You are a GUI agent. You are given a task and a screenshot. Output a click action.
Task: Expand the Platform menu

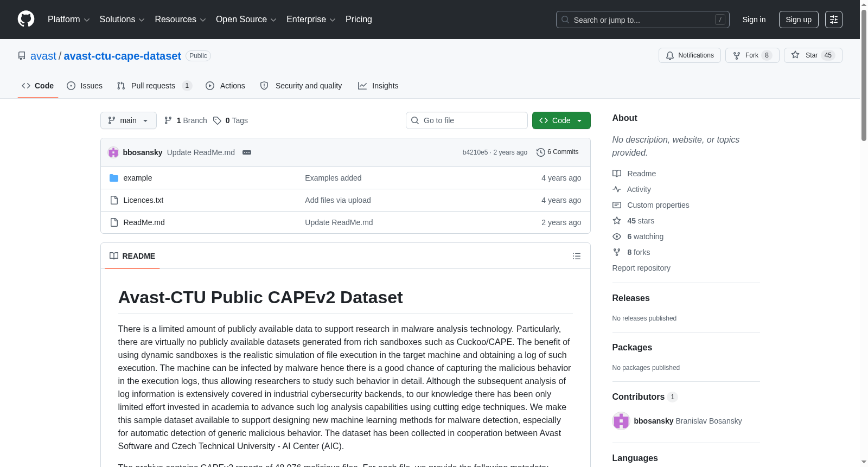68,20
